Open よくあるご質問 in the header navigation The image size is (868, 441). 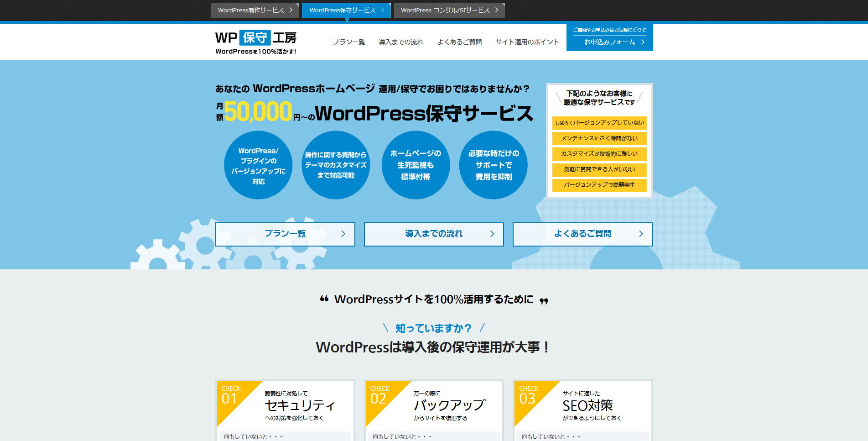(459, 42)
